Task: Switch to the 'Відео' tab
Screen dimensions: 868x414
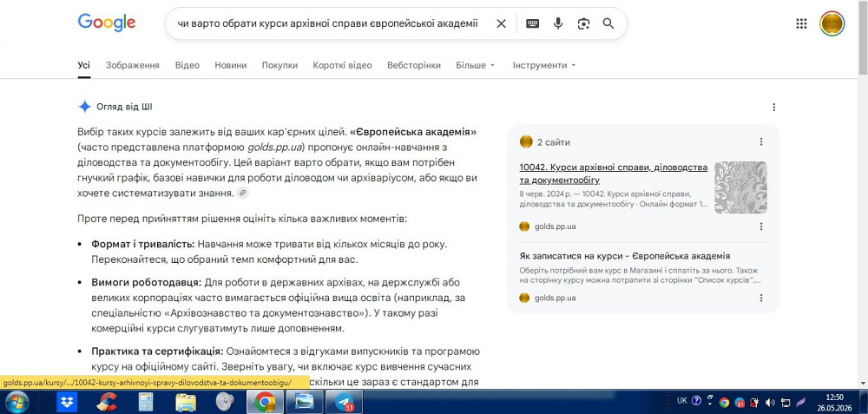Action: point(187,65)
